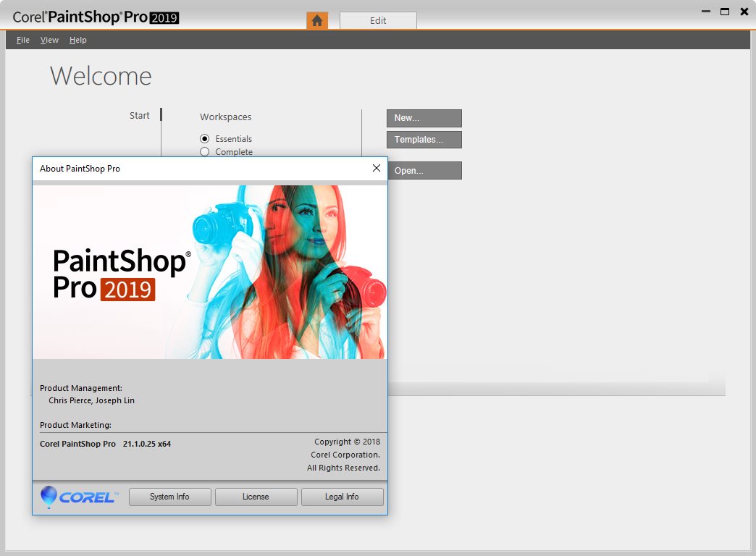
Task: Select the Start section in Welcome
Action: tap(139, 116)
